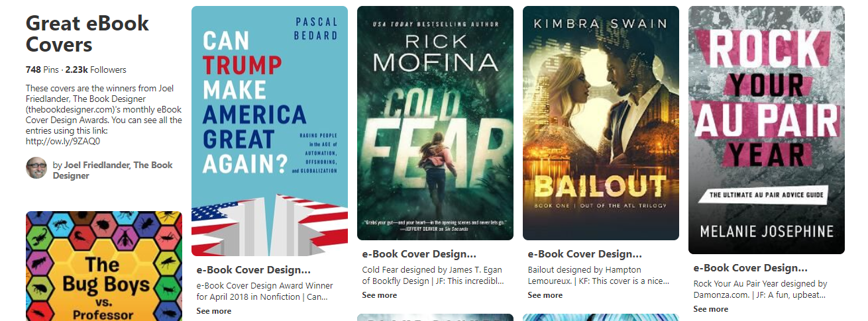Screen dimensions: 868x321
Task: Open e-Book Cover Design title under Au Pair cover
Action: click(x=751, y=268)
